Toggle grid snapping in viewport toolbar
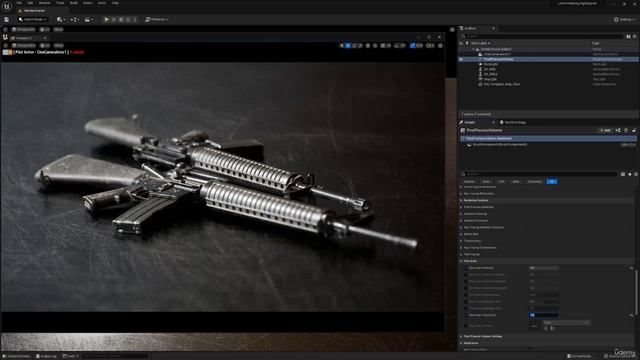This screenshot has height=360, width=640. [383, 46]
